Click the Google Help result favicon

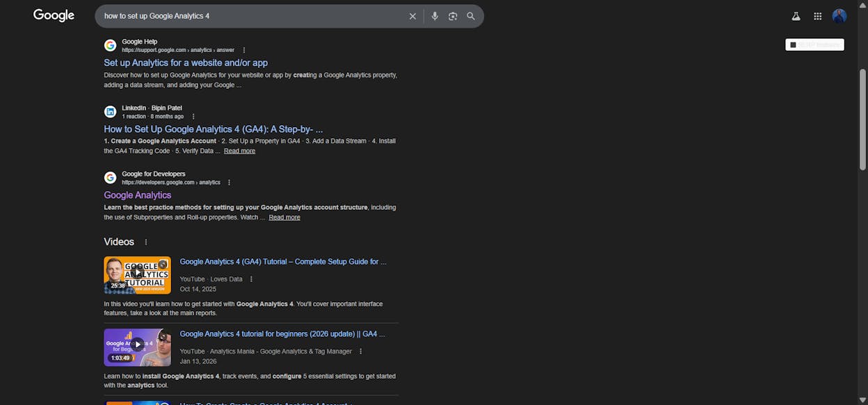click(110, 45)
